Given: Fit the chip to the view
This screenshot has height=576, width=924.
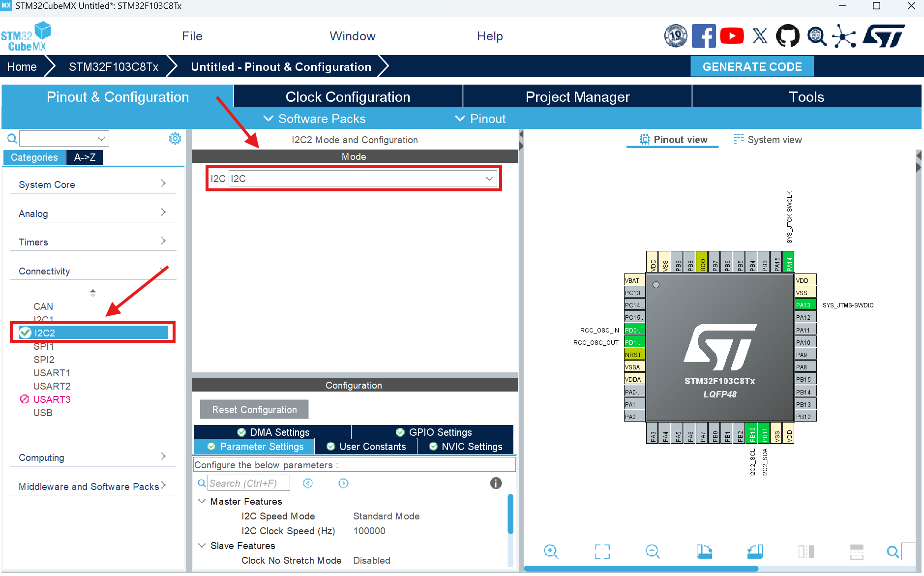Looking at the screenshot, I should tap(602, 552).
